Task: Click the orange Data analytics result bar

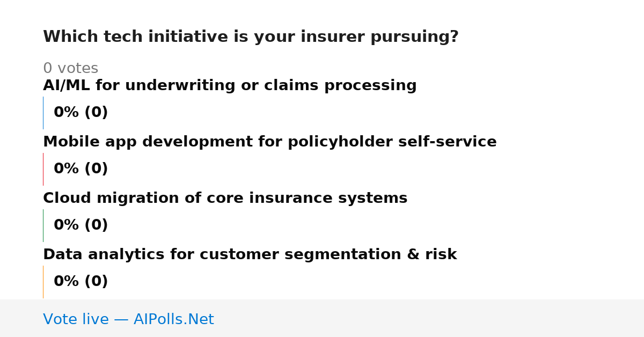Action: [x=43, y=282]
